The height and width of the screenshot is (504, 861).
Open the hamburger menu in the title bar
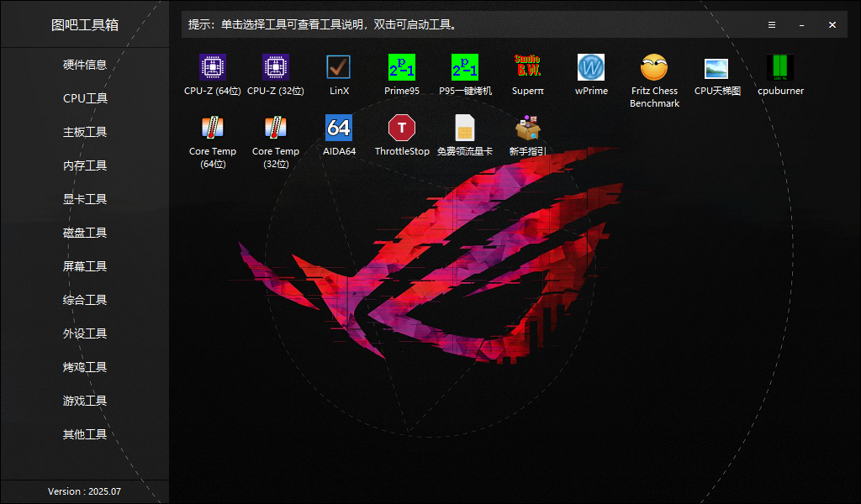(x=772, y=24)
